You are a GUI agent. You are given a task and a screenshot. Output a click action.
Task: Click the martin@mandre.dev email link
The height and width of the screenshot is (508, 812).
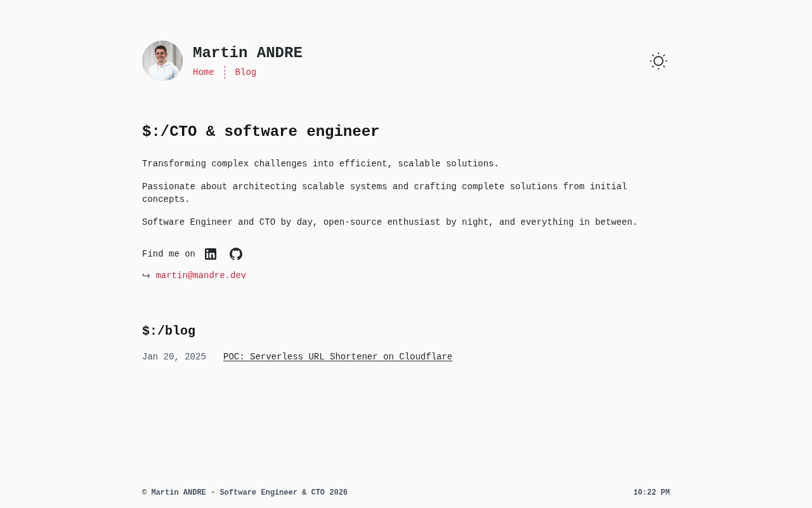pos(201,276)
